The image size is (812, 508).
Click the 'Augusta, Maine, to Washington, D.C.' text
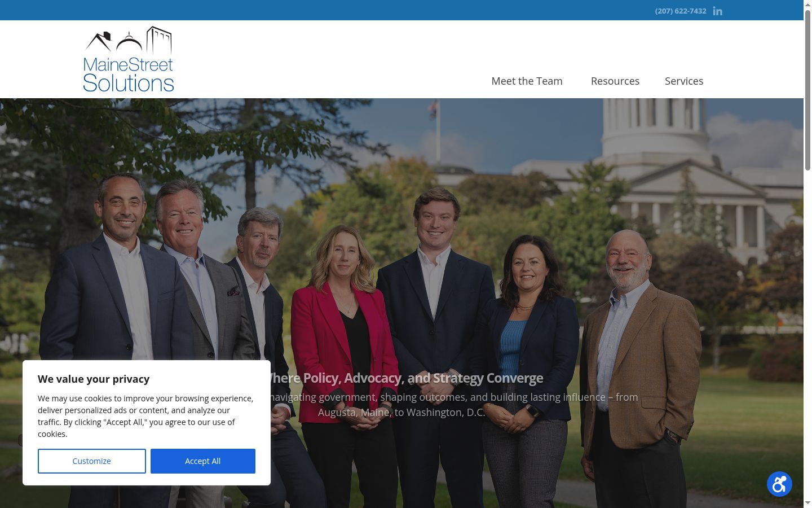[x=401, y=413]
